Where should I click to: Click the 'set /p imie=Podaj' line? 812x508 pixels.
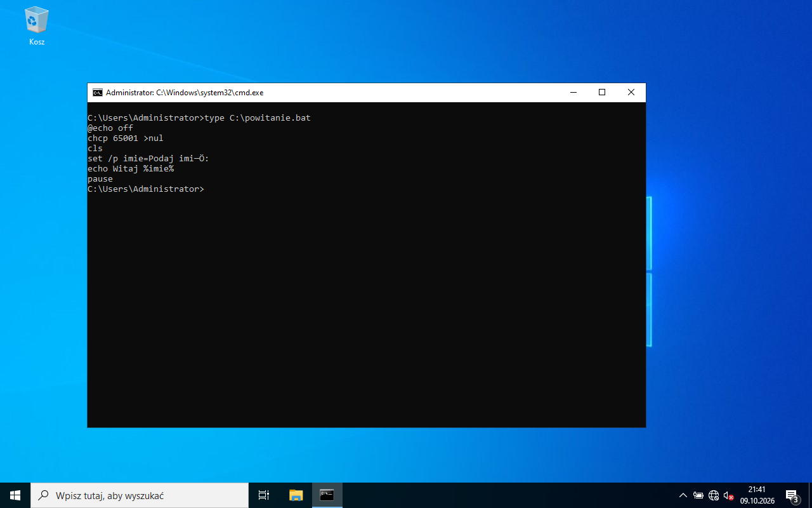148,159
